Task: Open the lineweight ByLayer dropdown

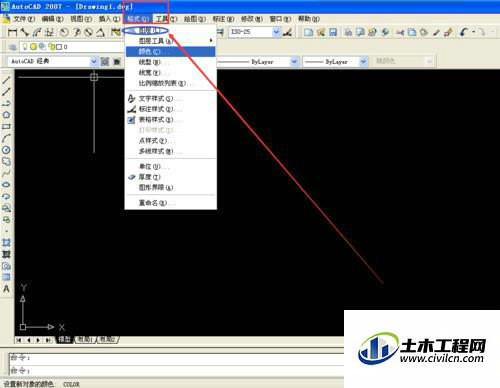Action: (x=363, y=62)
